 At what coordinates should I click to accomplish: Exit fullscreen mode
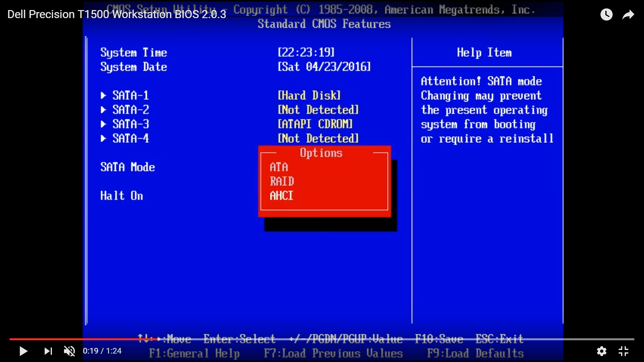(623, 351)
